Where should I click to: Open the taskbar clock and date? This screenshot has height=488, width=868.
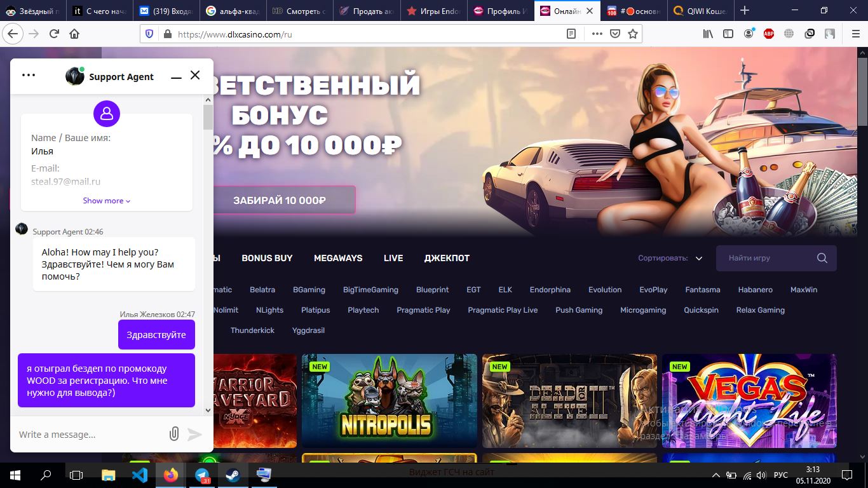tap(813, 475)
